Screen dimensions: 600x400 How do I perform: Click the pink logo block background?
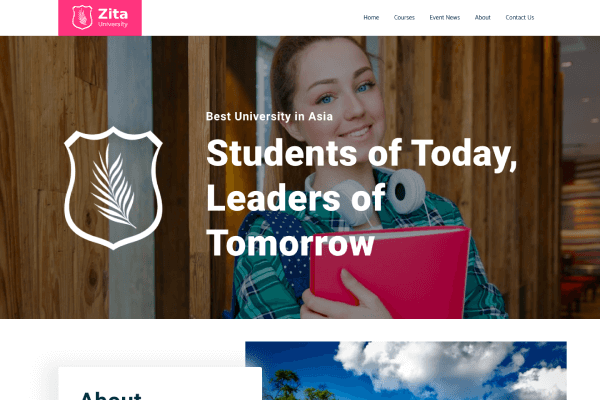click(100, 18)
